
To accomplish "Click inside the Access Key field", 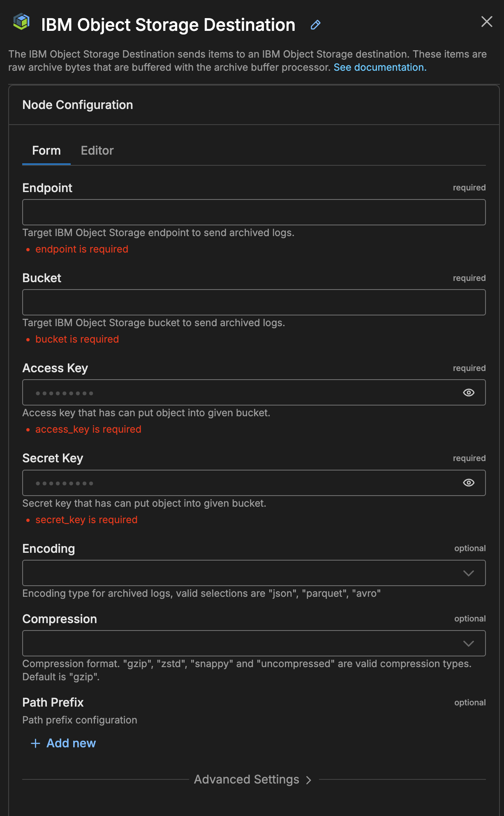I will click(238, 393).
